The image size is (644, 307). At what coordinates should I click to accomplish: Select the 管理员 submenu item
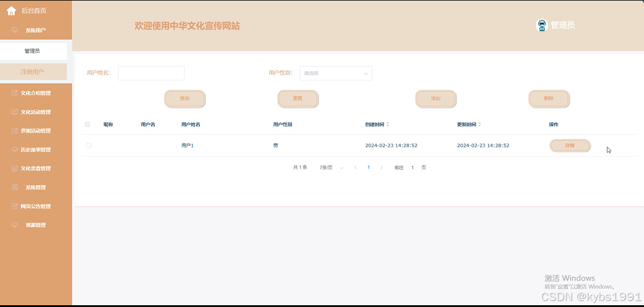(33, 51)
